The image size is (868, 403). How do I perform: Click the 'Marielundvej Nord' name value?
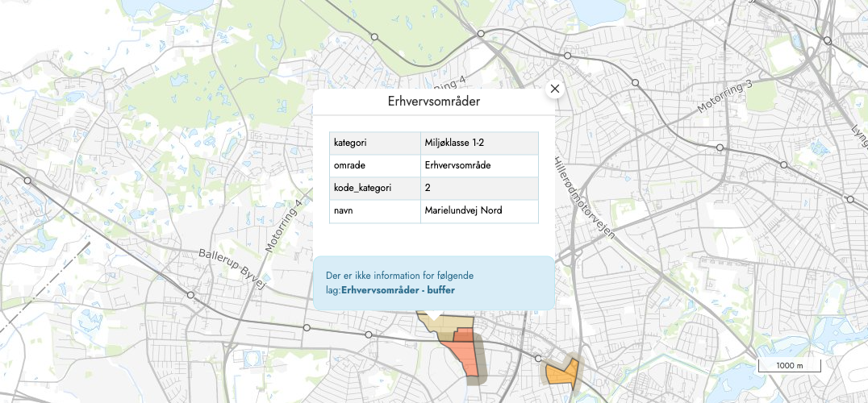click(x=463, y=210)
